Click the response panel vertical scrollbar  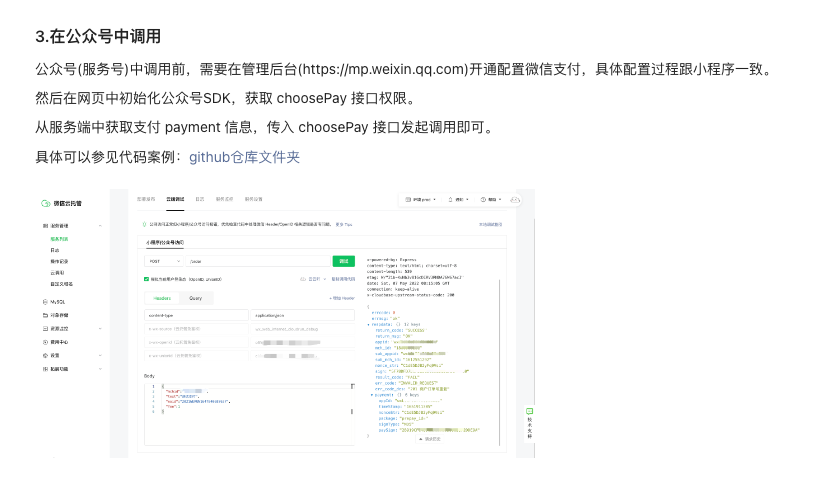[500, 362]
